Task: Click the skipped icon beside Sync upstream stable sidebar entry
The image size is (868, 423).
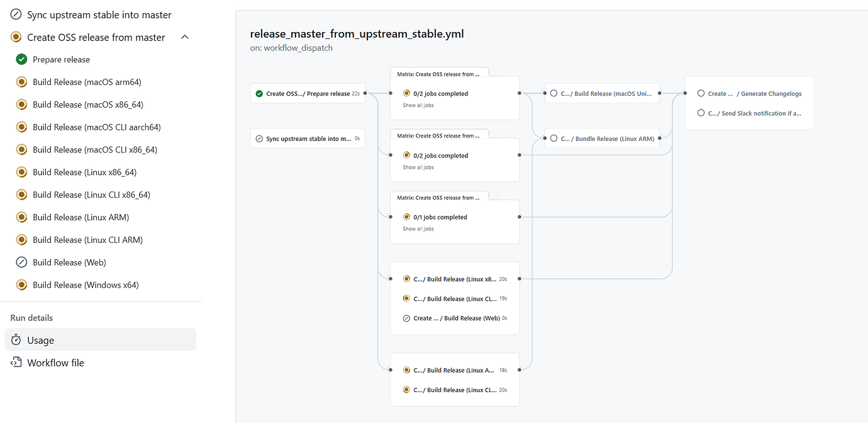Action: (16, 14)
